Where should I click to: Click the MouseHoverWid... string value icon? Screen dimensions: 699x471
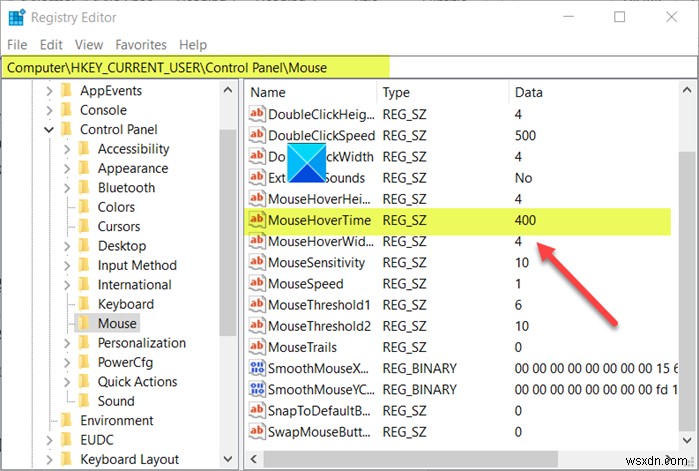pyautogui.click(x=257, y=241)
